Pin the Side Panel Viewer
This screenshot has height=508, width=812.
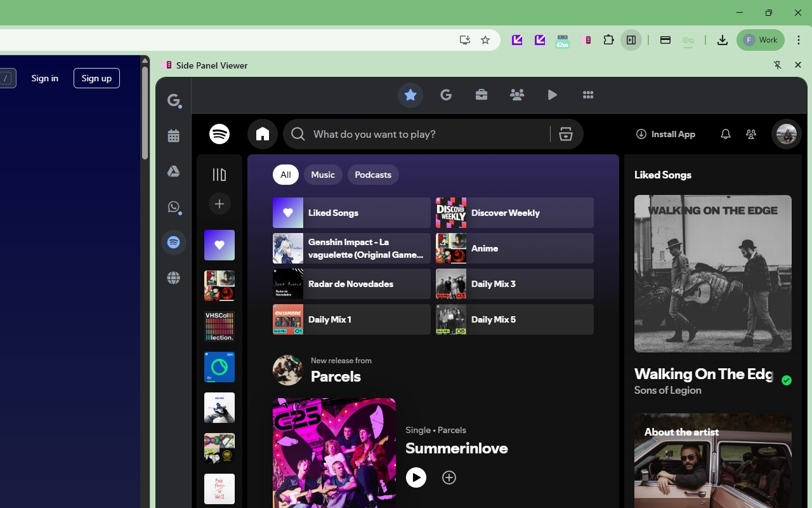point(778,65)
